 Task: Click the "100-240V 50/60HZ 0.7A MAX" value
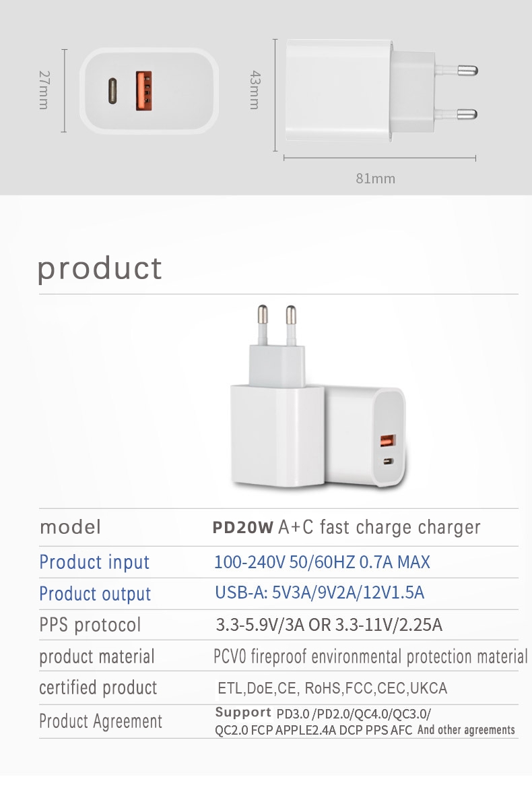322,561
